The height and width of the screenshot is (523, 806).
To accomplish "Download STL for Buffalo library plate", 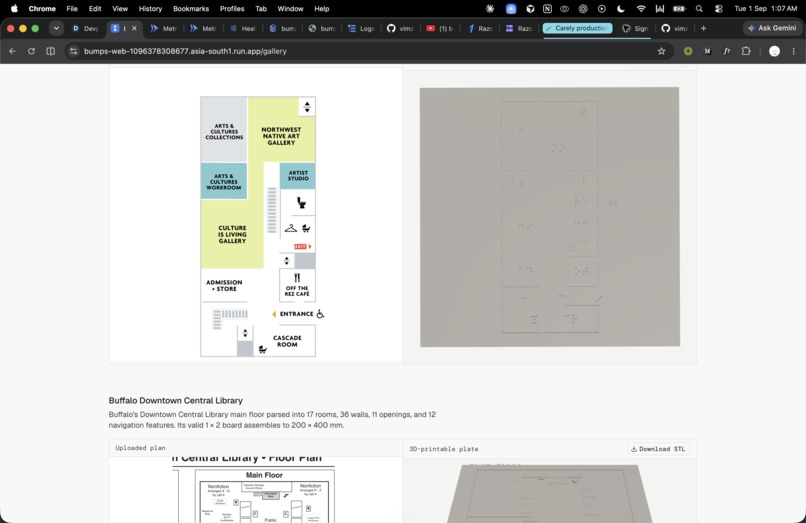I will [x=658, y=449].
